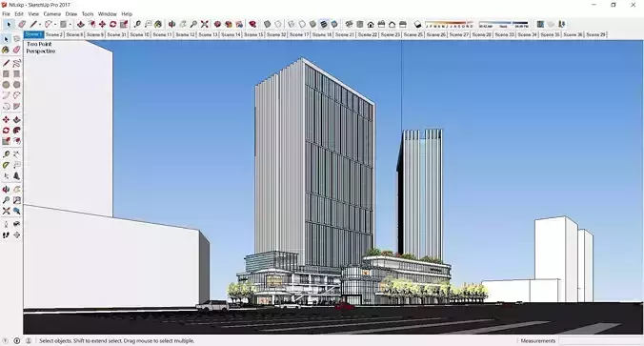Open Arc tool dropdown arrow in top toolbar
Viewport: 644px width, 346px height.
click(55, 25)
